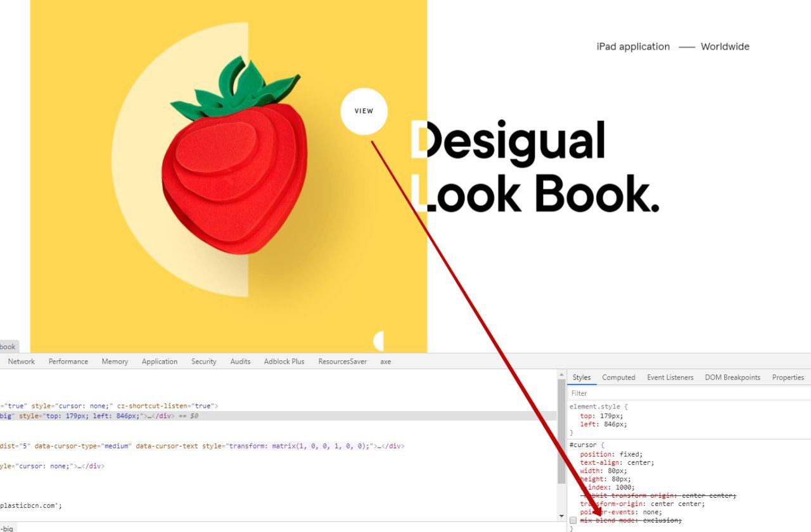Click the plasticbcn.com' script line

tap(31, 505)
